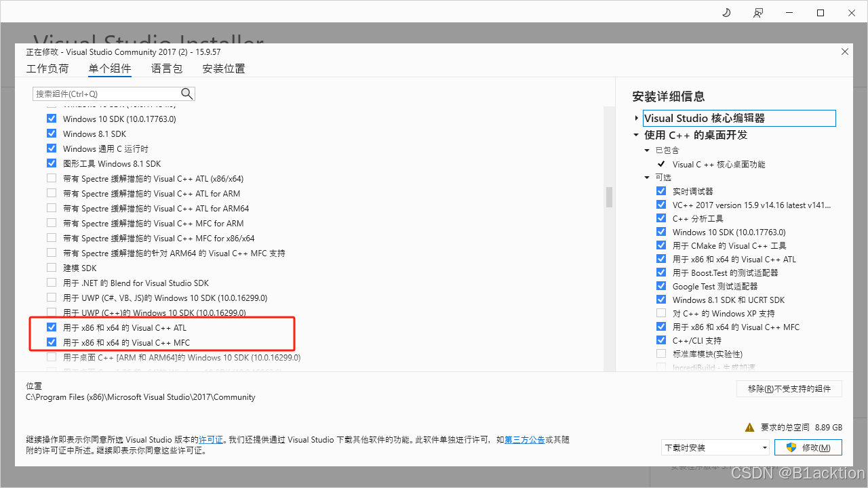
Task: Uncheck VC++ 2017 version 15.9 v14.16
Action: [x=661, y=205]
